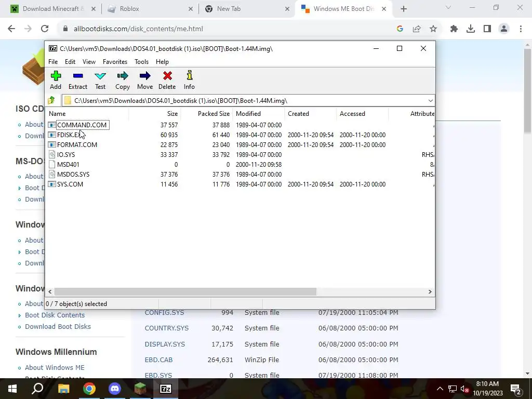Click the 7-Zip title bar logo icon
The image size is (532, 399).
pos(53,48)
